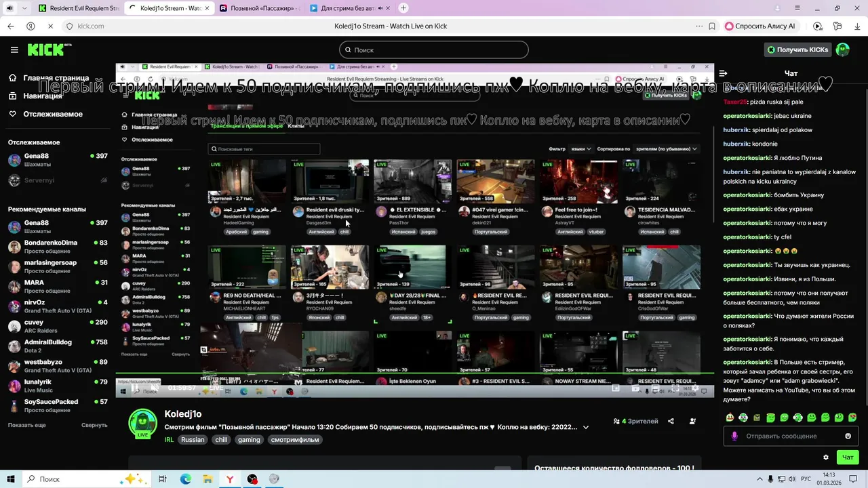Image resolution: width=868 pixels, height=488 pixels.
Task: Open File Explorer from taskbar
Action: tap(208, 479)
